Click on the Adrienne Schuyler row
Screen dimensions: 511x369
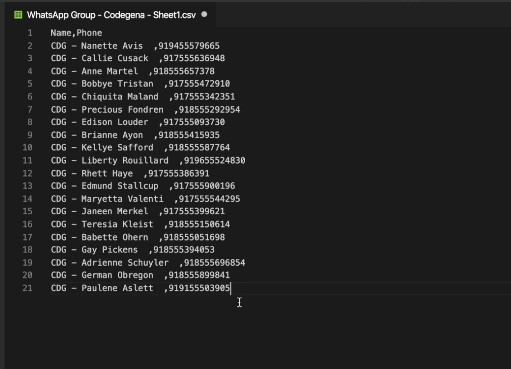tap(148, 263)
